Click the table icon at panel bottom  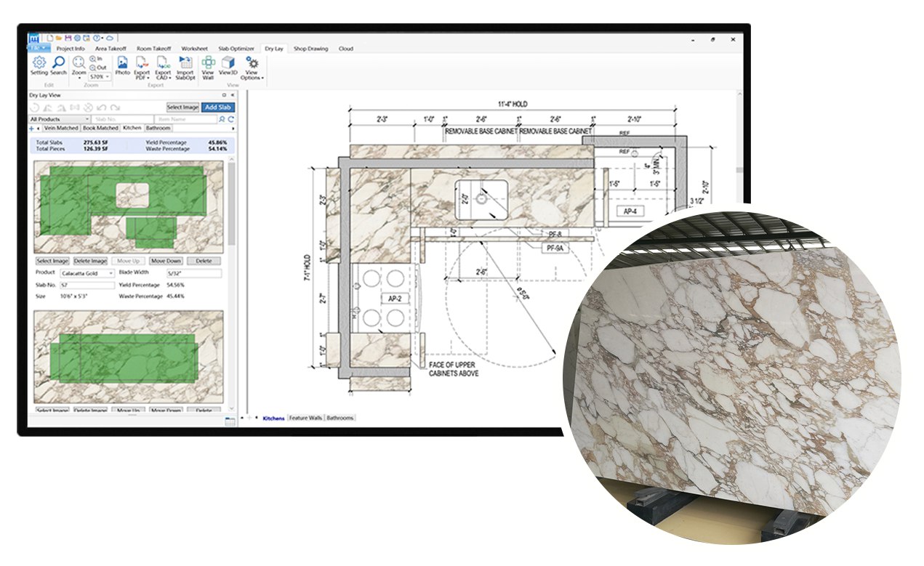pos(230,421)
